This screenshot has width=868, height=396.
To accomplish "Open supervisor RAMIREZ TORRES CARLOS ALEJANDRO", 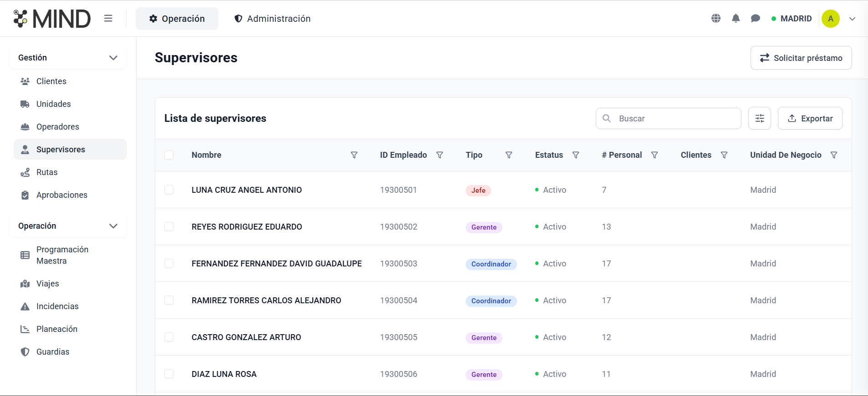I will [266, 301].
